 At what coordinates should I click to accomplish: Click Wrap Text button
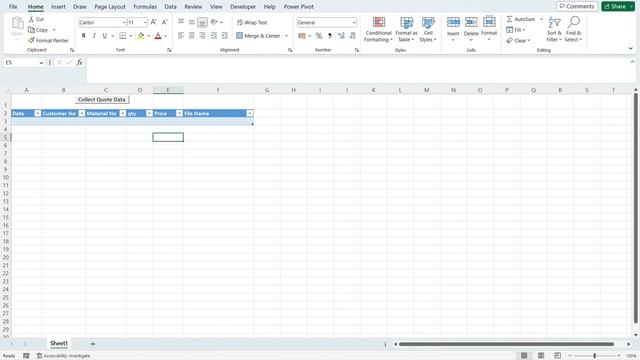click(x=252, y=22)
